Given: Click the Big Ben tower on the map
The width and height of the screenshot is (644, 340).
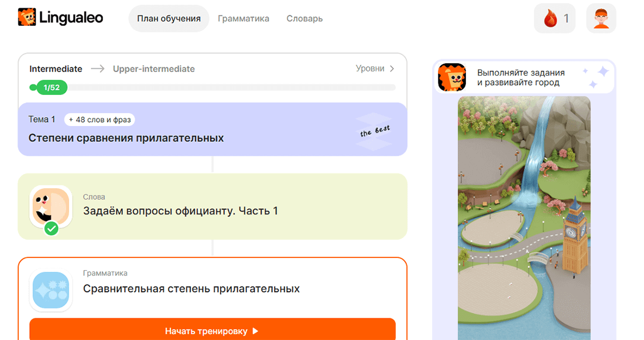Looking at the screenshot, I should coord(574,235).
